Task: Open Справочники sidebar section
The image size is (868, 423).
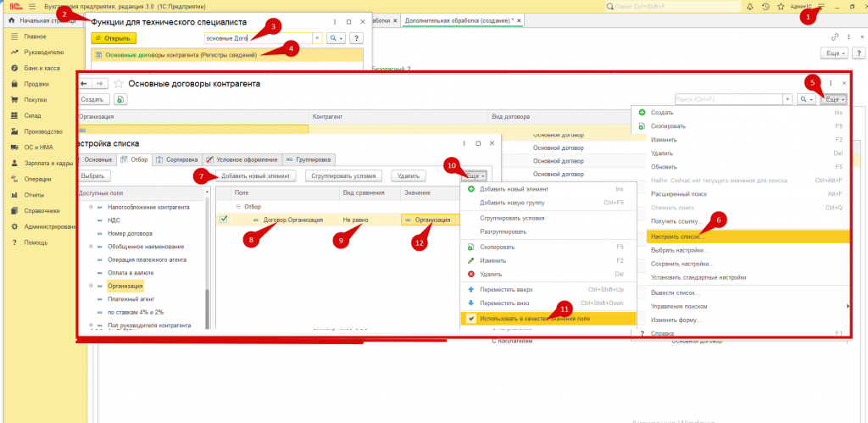Action: click(x=42, y=211)
